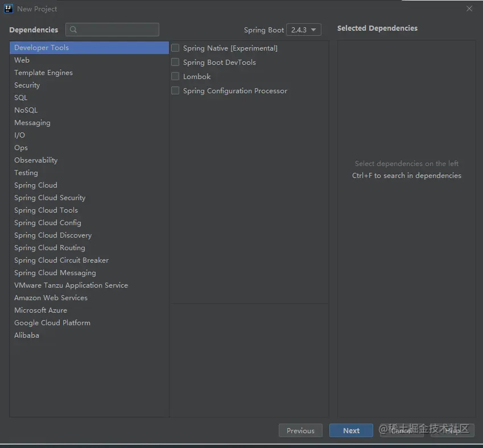Click the Spring Boot DevTools label
This screenshot has height=448, width=483.
[220, 62]
